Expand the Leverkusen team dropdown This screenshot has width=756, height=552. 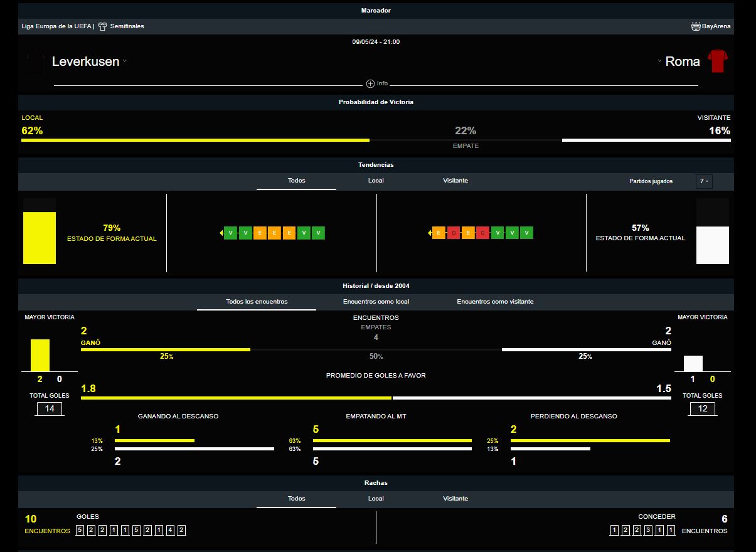(x=125, y=61)
